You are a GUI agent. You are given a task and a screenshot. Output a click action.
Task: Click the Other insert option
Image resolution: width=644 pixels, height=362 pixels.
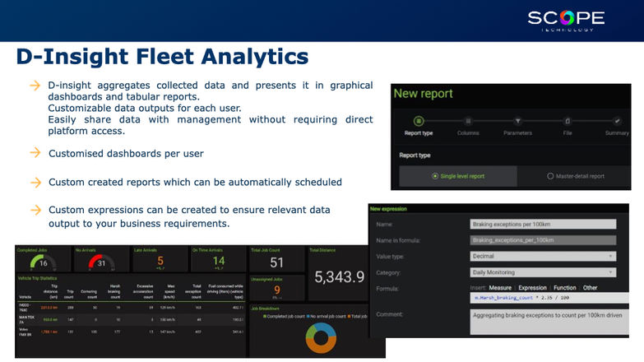click(590, 288)
